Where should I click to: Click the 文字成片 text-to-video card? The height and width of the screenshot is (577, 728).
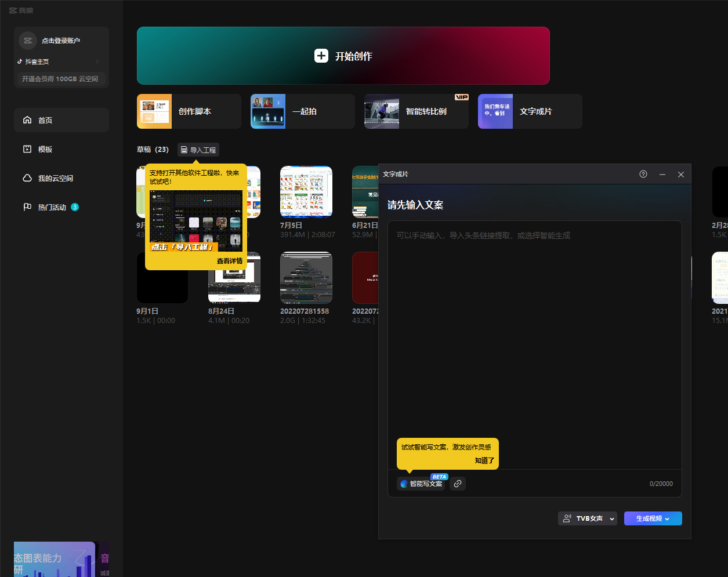[530, 111]
